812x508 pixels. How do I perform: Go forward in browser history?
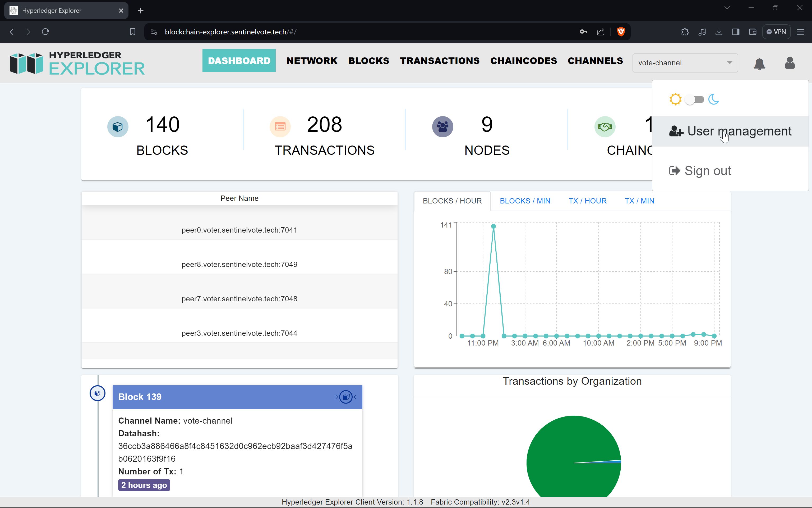pyautogui.click(x=29, y=32)
